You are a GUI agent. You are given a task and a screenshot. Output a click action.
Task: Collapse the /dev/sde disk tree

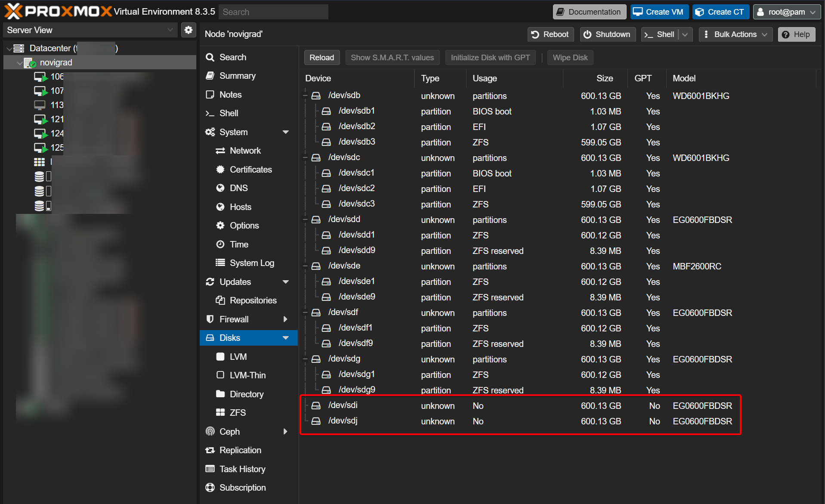(305, 266)
